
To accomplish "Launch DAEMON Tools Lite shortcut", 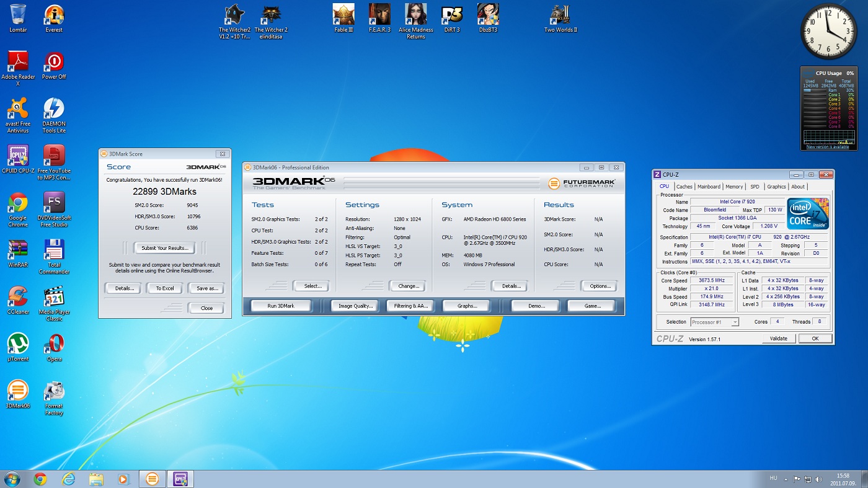I will click(x=54, y=115).
